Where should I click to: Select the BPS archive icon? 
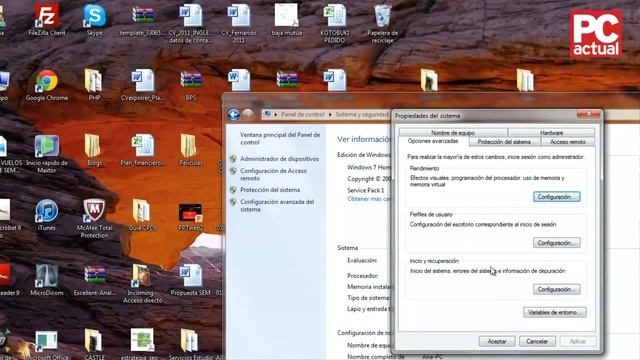191,85
